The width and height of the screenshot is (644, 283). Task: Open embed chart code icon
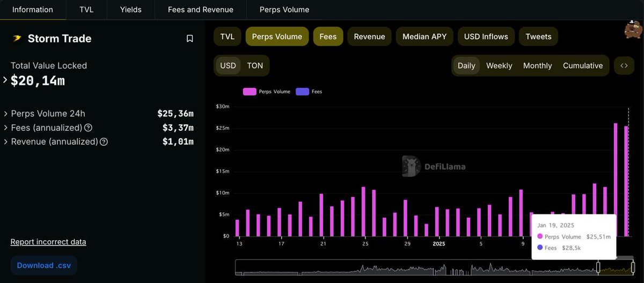coord(624,65)
